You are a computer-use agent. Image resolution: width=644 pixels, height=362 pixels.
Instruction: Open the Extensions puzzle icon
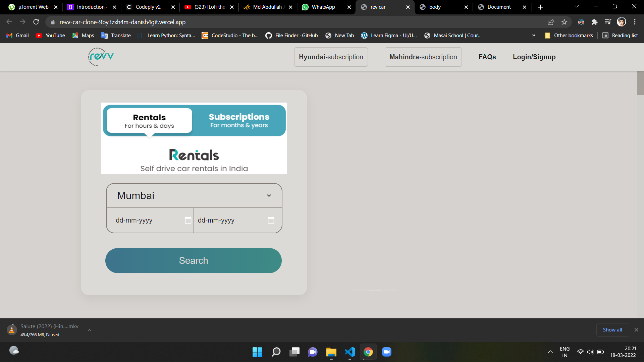pos(594,22)
